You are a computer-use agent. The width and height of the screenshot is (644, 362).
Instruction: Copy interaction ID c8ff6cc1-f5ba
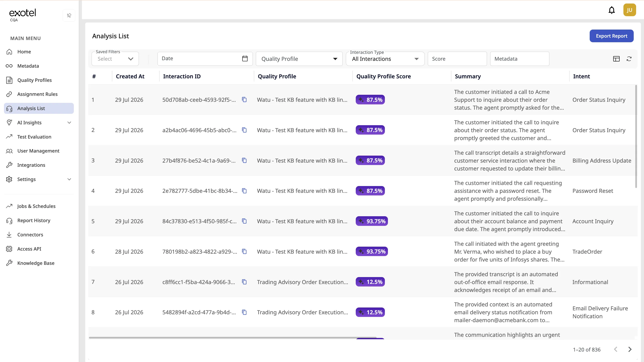pyautogui.click(x=244, y=282)
